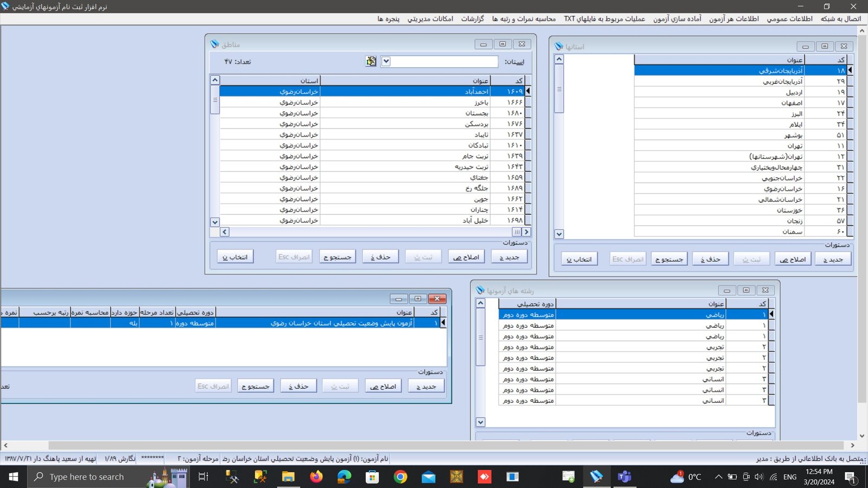
Task: Click جديد button in مناطق window
Action: coord(509,257)
